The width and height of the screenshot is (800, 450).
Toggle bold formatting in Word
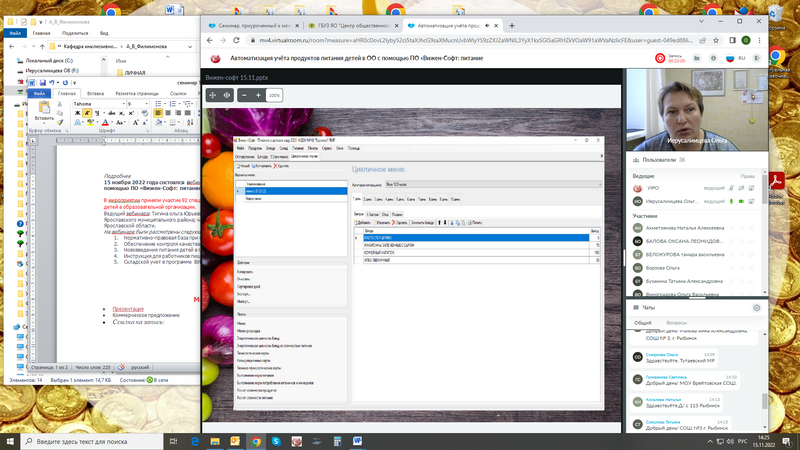[78, 113]
